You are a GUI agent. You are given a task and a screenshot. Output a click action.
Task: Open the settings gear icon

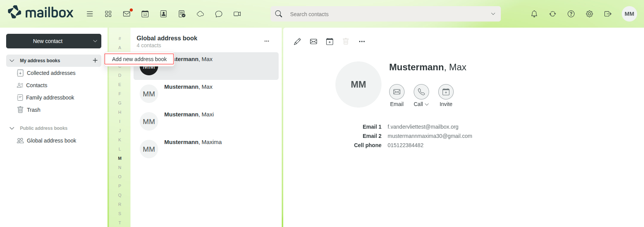(589, 14)
